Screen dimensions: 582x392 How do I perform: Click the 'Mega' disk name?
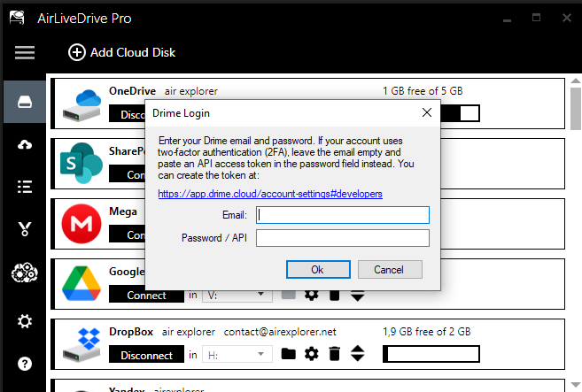123,211
